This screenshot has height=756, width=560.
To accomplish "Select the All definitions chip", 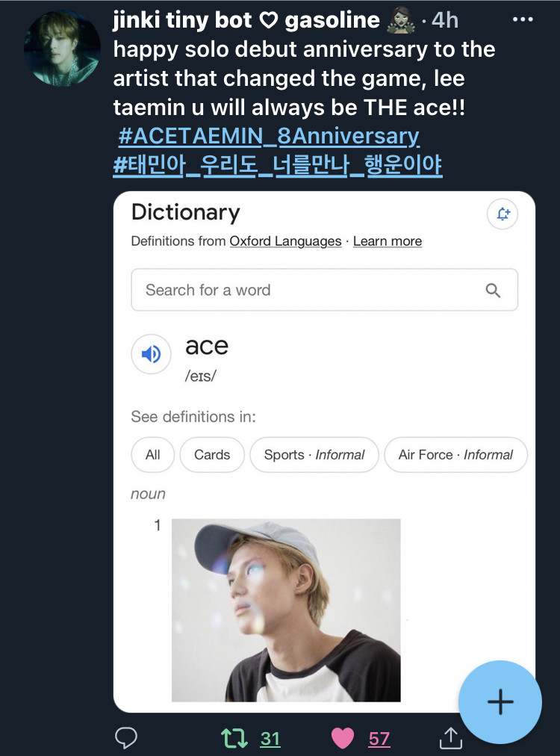I will click(x=153, y=455).
